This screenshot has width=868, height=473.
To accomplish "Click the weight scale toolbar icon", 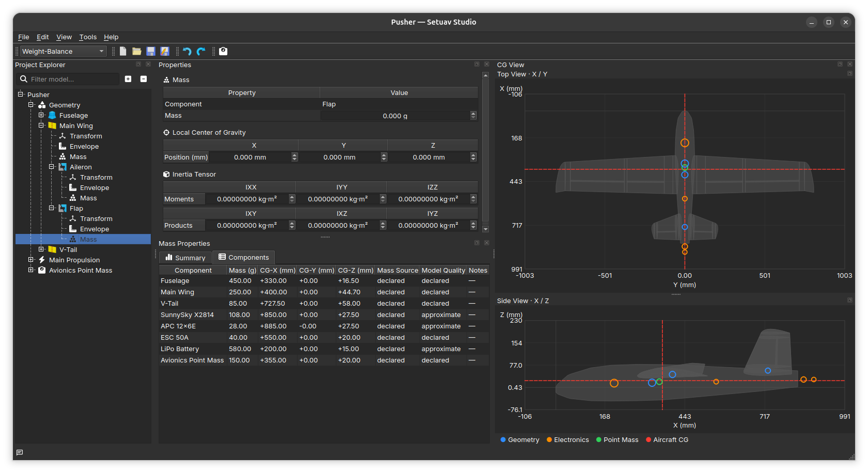I will click(223, 51).
